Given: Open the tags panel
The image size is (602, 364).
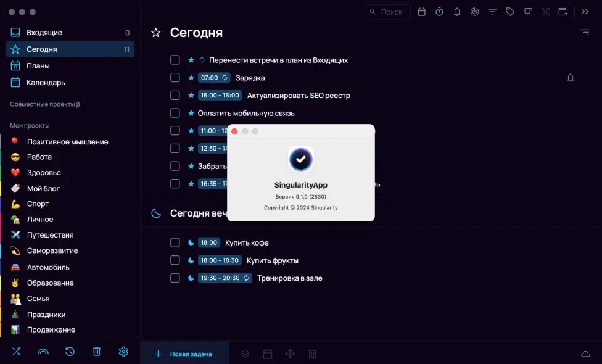Looking at the screenshot, I should [x=510, y=12].
